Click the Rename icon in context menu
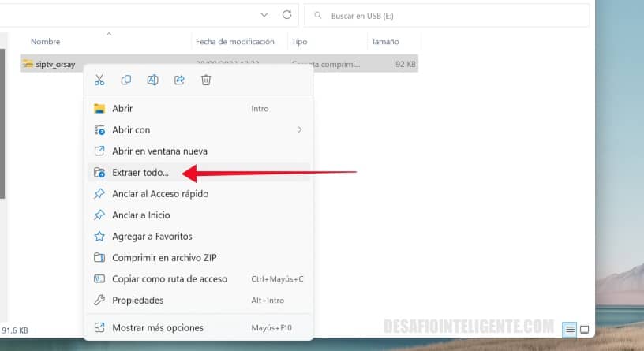644x351 pixels. click(153, 80)
